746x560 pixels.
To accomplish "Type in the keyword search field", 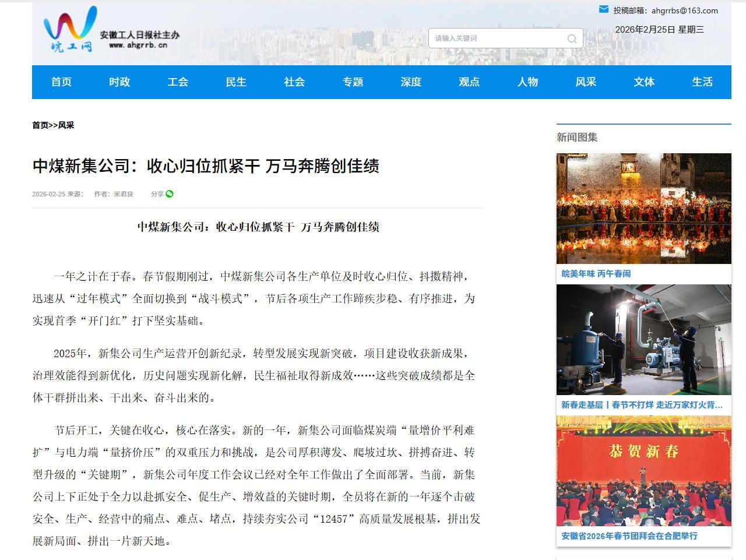I will 495,38.
